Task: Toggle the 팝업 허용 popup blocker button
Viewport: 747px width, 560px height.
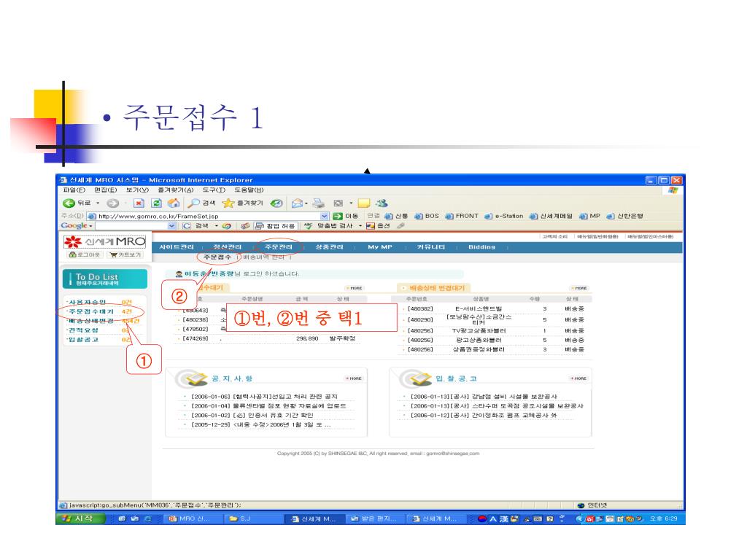Action: pyautogui.click(x=276, y=226)
